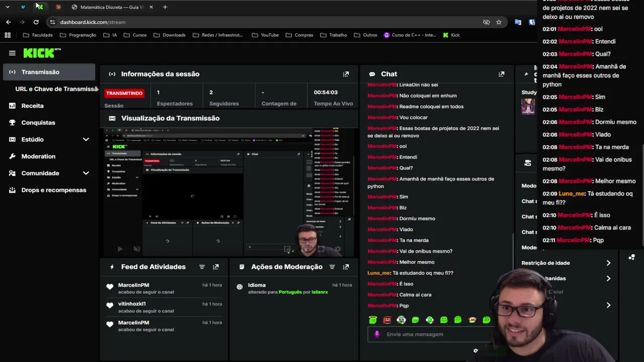Click the TRANSMITINDO live badge
The image size is (644, 362).
pyautogui.click(x=124, y=93)
